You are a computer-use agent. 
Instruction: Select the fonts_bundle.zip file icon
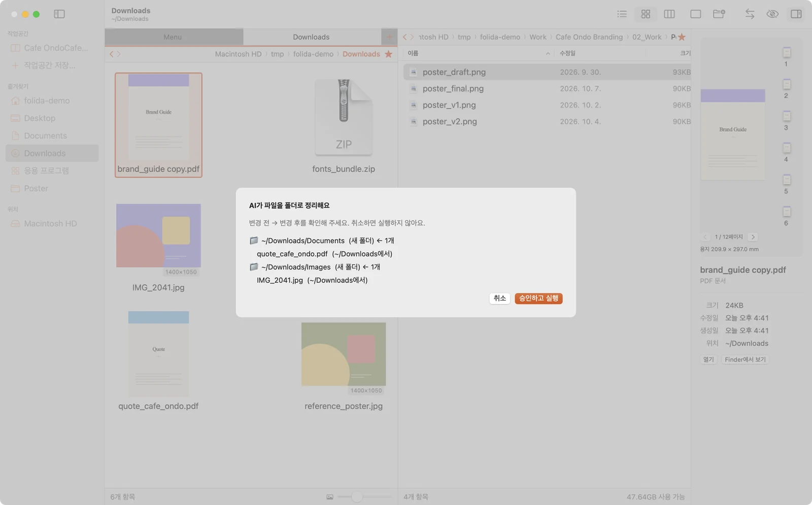(344, 117)
